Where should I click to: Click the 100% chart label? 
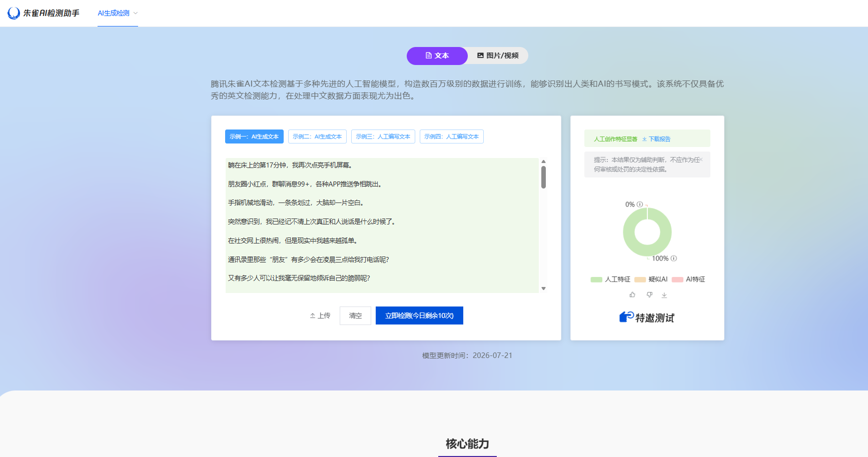[660, 258]
